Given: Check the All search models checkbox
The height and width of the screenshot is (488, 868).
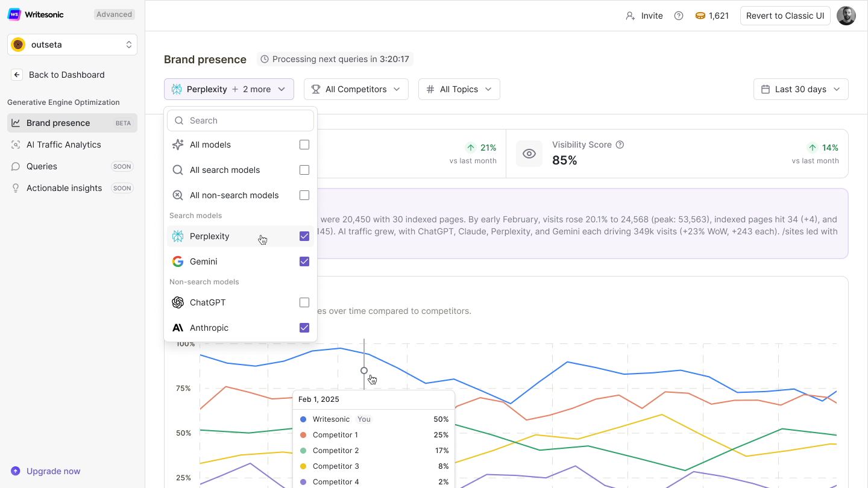Looking at the screenshot, I should (x=304, y=170).
